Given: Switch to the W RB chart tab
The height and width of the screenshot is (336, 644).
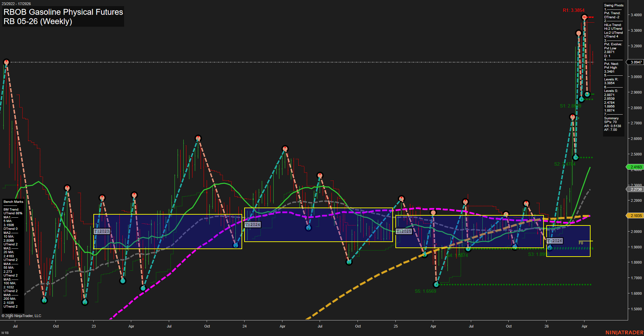Looking at the screenshot, I should (4, 332).
